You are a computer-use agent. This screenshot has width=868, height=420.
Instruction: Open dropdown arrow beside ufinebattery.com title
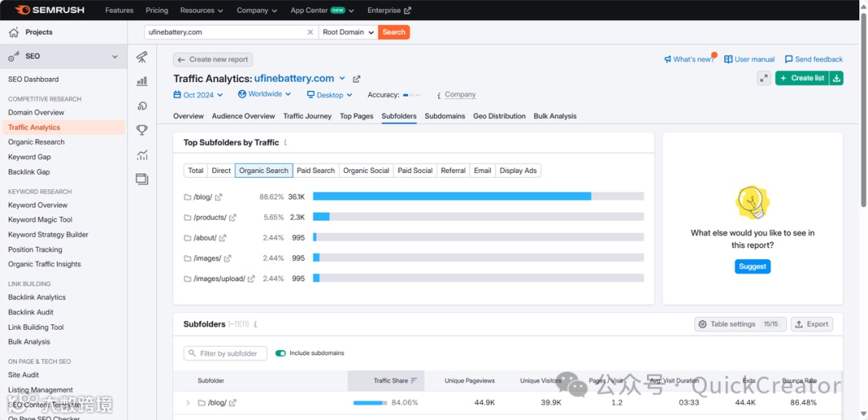tap(342, 79)
